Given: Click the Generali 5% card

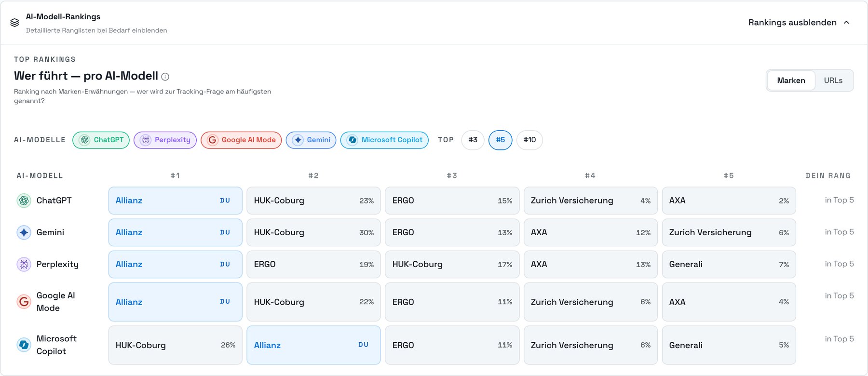Looking at the screenshot, I should click(x=729, y=345).
